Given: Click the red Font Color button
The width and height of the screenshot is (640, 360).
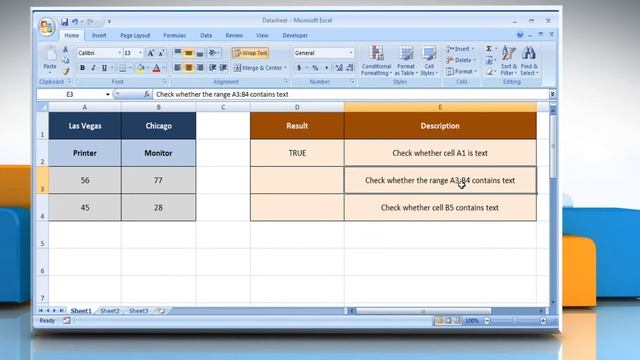Looking at the screenshot, I should click(156, 68).
